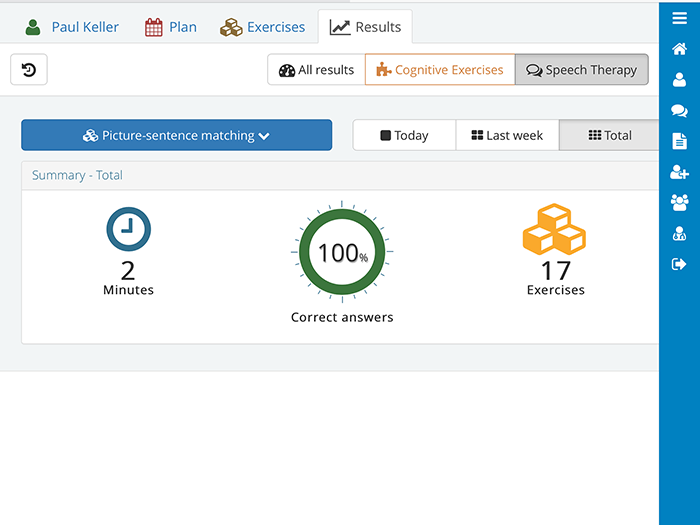
Task: Select the Today time range toggle
Action: click(404, 135)
